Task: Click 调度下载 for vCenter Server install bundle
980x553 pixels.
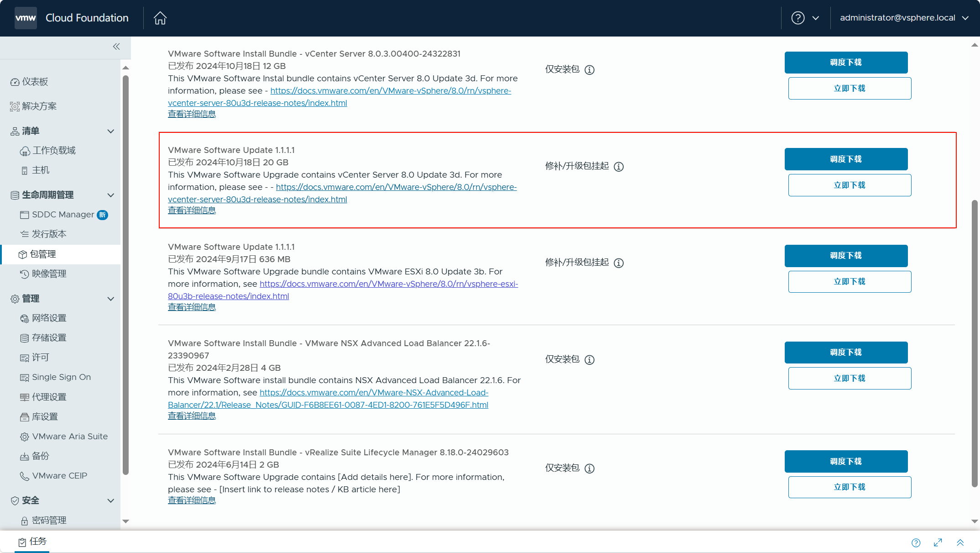Action: (x=846, y=63)
